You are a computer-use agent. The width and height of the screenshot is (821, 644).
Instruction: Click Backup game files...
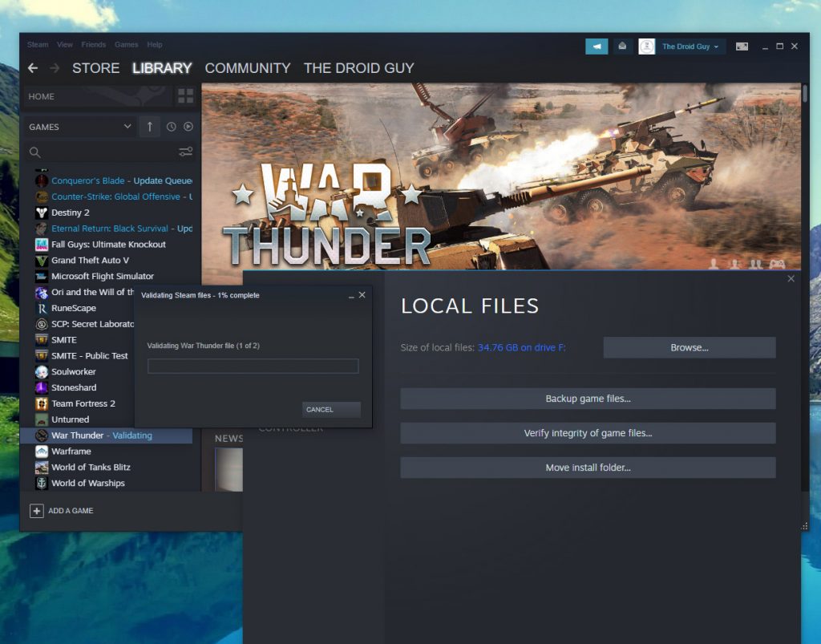pyautogui.click(x=588, y=399)
